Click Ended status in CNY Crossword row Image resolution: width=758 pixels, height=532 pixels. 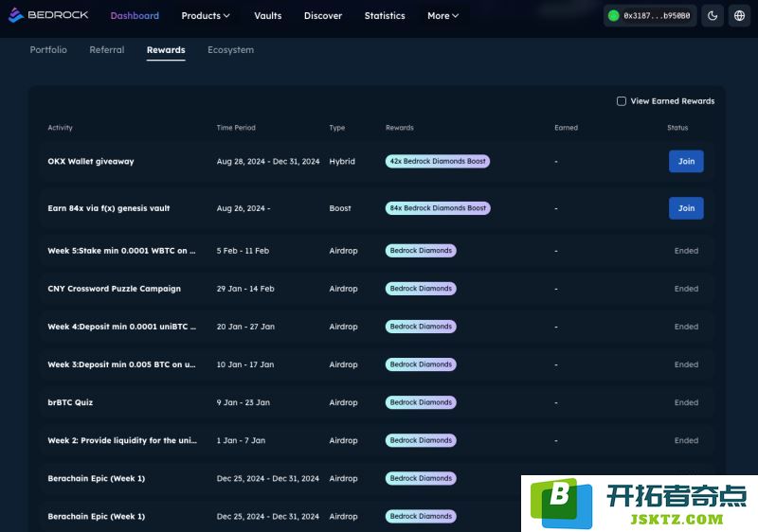(686, 288)
